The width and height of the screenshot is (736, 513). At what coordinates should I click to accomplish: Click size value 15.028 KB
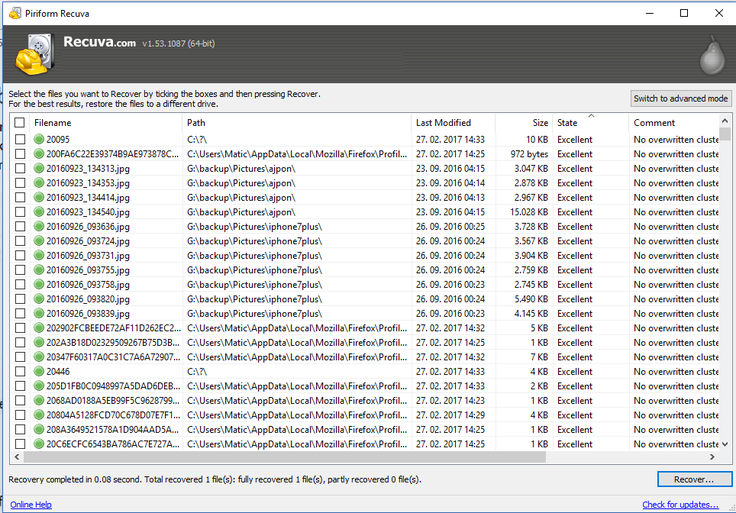click(x=529, y=212)
